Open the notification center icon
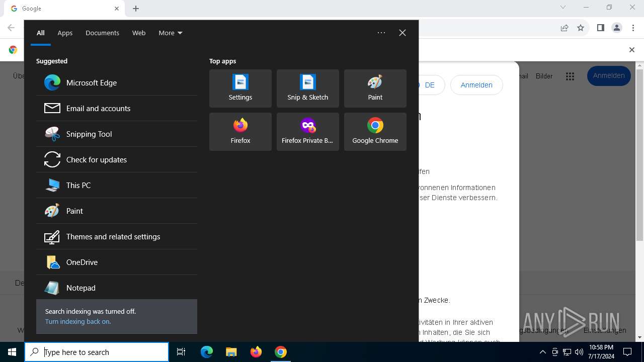 coord(627,352)
